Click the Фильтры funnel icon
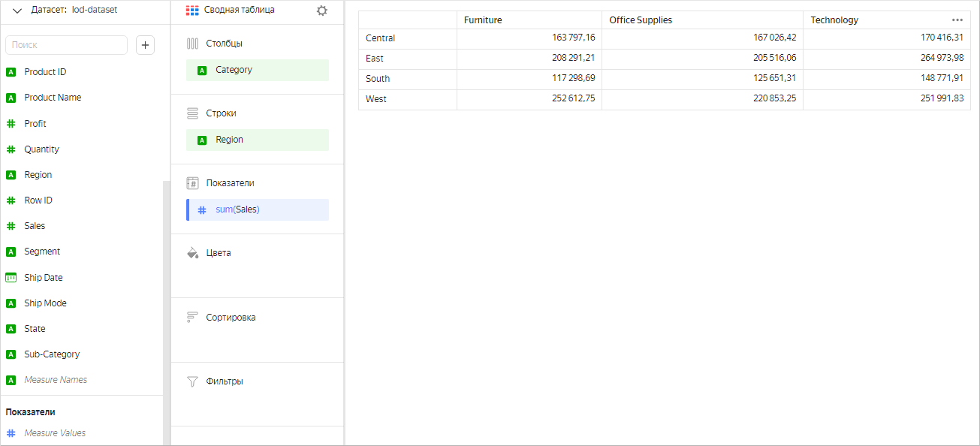The width and height of the screenshot is (980, 446). pos(192,381)
